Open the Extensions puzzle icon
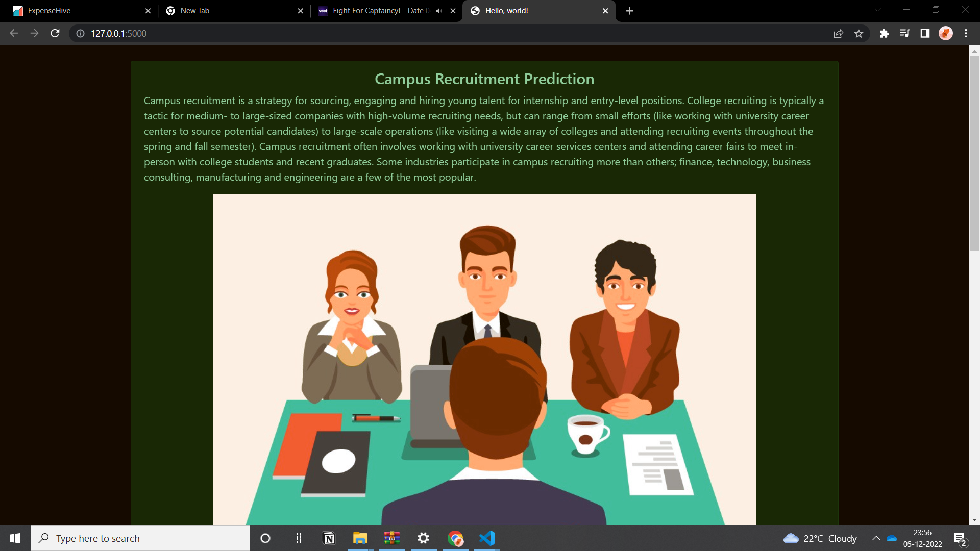The height and width of the screenshot is (551, 980). [x=884, y=34]
